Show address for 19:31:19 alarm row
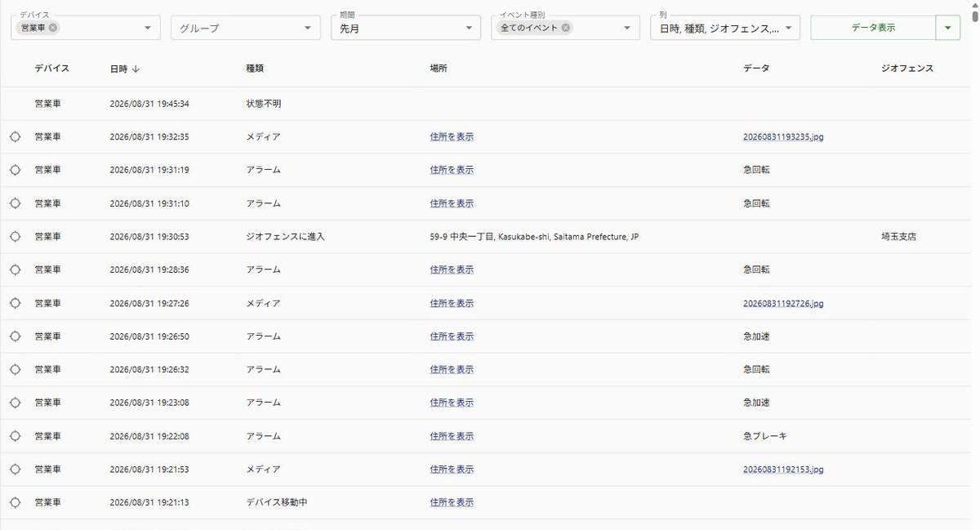980x530 pixels. (452, 170)
